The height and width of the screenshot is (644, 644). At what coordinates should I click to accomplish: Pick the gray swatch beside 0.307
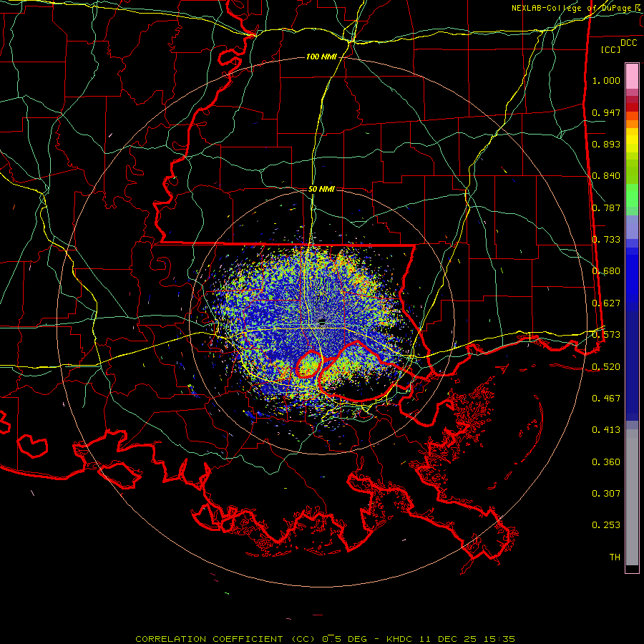click(632, 497)
